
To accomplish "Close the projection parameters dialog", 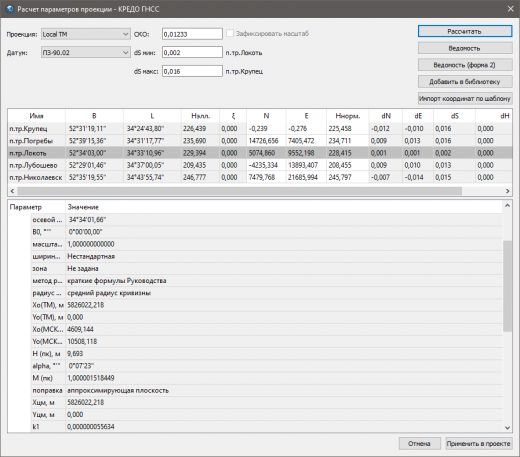I will pos(510,9).
